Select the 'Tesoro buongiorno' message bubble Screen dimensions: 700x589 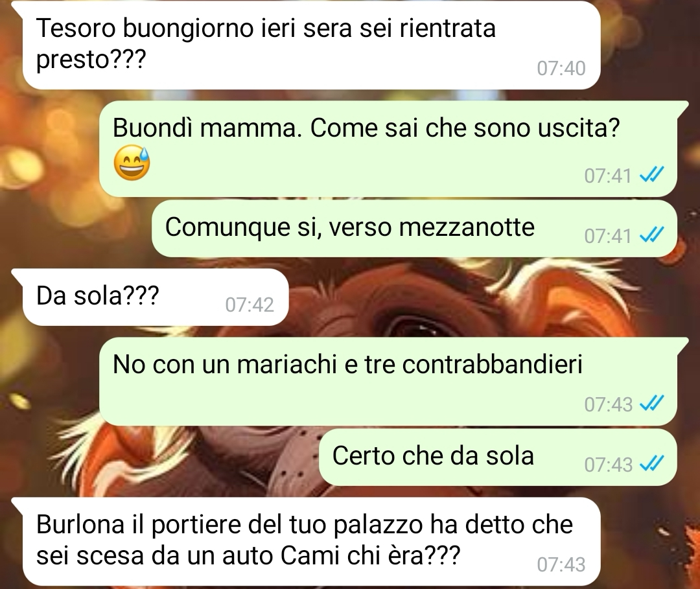coord(311,45)
